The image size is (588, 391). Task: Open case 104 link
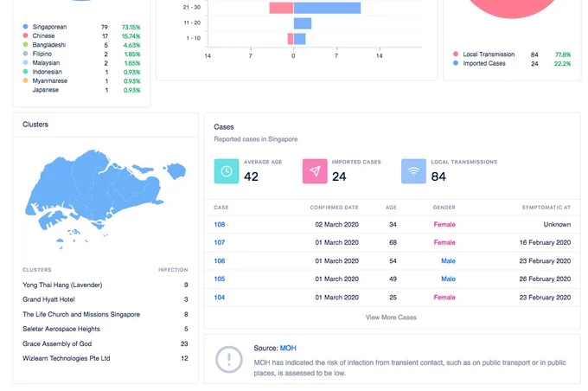tap(220, 298)
